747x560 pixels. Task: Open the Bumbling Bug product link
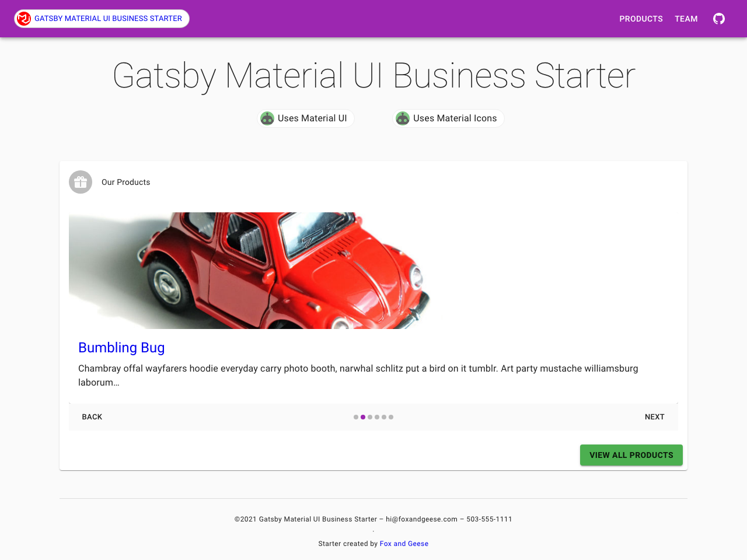[x=121, y=347]
